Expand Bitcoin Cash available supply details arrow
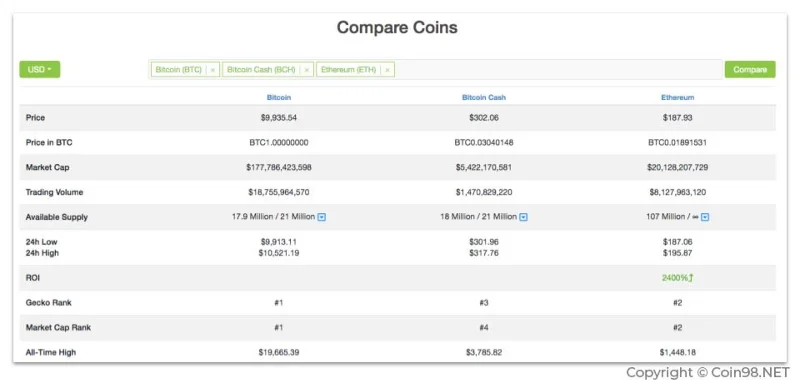Viewport: 800px width, 383px height. coord(523,217)
